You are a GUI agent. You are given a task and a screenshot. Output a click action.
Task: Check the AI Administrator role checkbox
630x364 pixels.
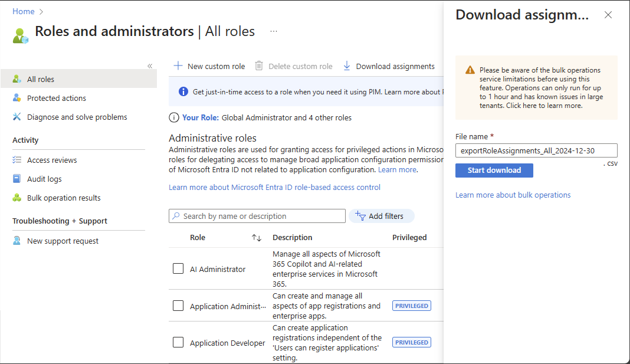click(x=178, y=268)
